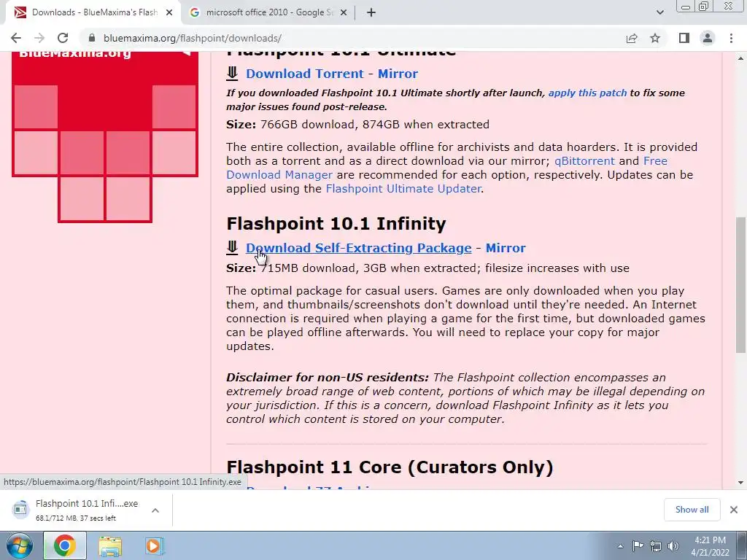
Task: Follow the qBittorrent link
Action: (x=584, y=161)
